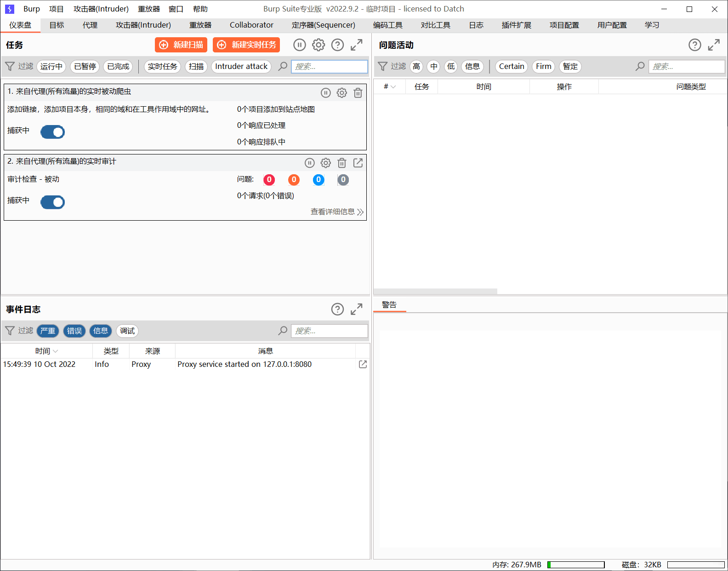Pause task 1 live passive crawl

pos(325,93)
